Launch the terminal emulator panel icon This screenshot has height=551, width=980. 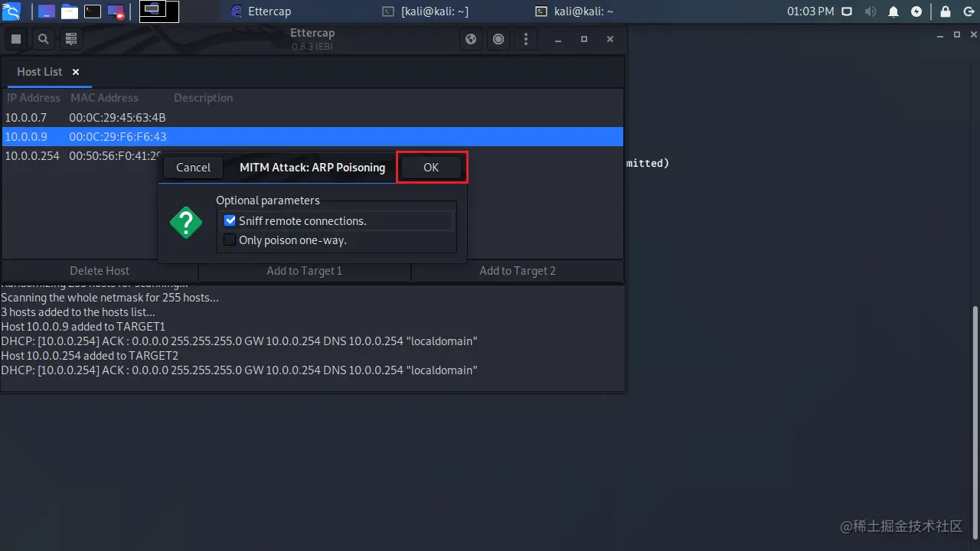93,11
